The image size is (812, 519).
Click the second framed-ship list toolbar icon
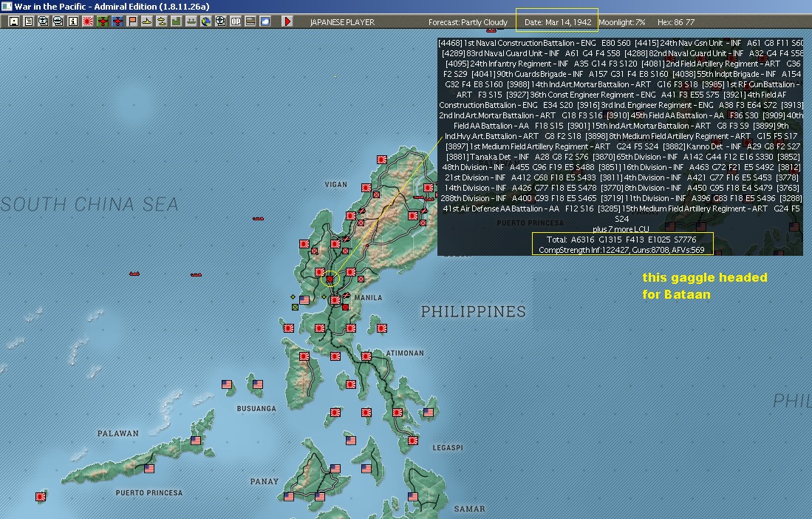58,21
